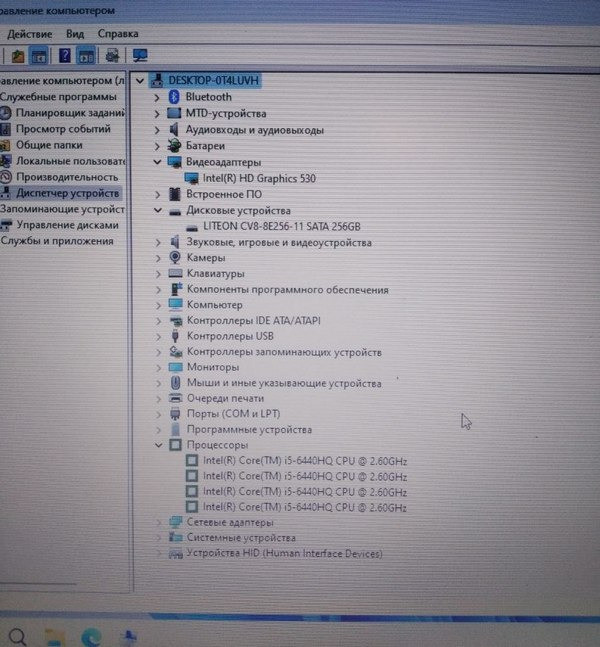The width and height of the screenshot is (600, 647).
Task: Select Программные устройства
Action: click(x=249, y=430)
